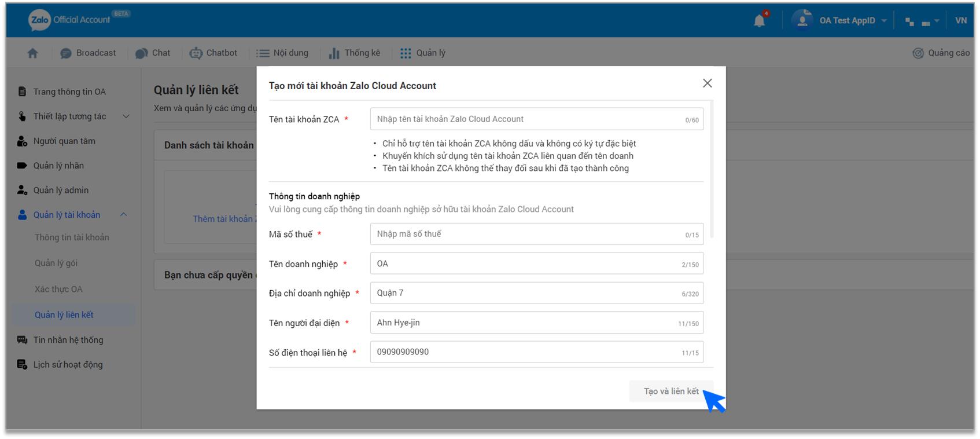Click the Địa chỉ doanh nghiệp field Quận 7
Viewport: 980px width, 439px height.
(537, 293)
